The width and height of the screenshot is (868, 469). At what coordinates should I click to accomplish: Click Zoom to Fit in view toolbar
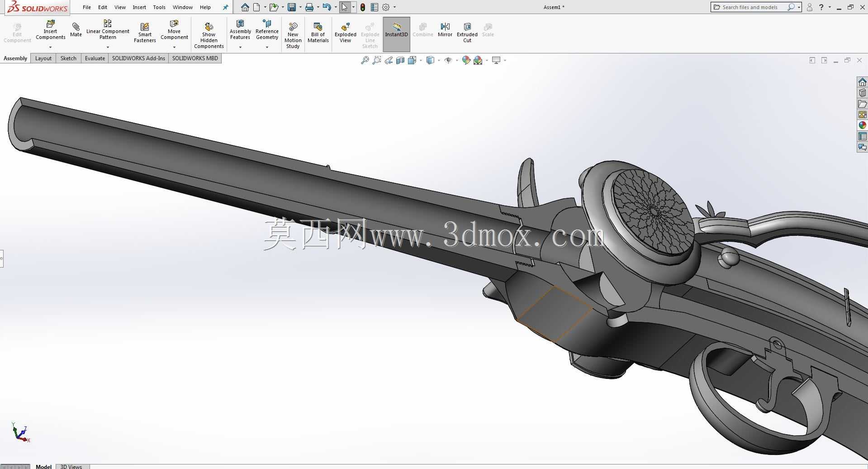[365, 60]
